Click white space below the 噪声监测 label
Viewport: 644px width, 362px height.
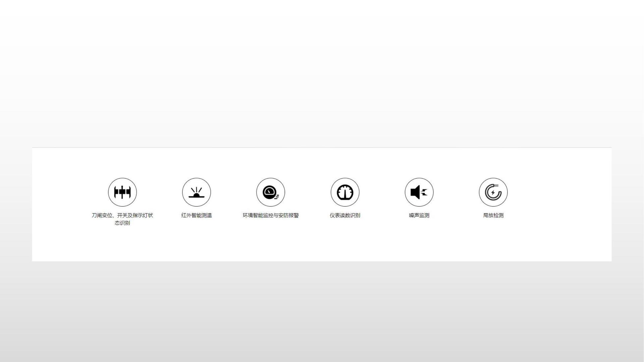click(x=419, y=240)
